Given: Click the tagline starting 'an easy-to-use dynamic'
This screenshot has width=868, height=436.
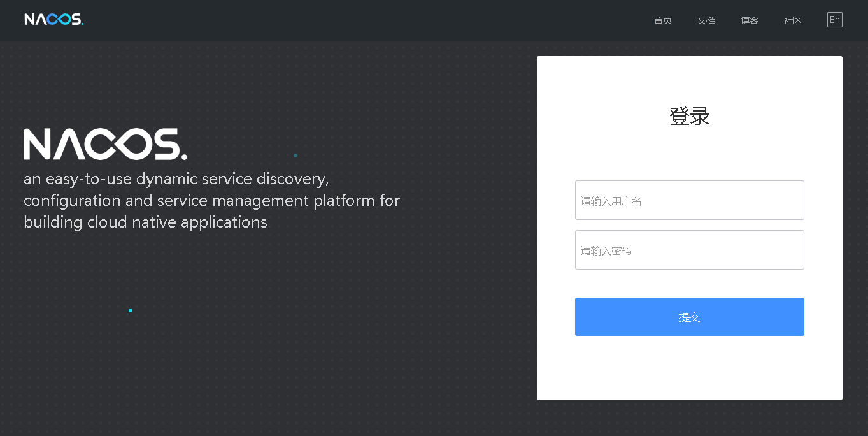Looking at the screenshot, I should pos(212,200).
